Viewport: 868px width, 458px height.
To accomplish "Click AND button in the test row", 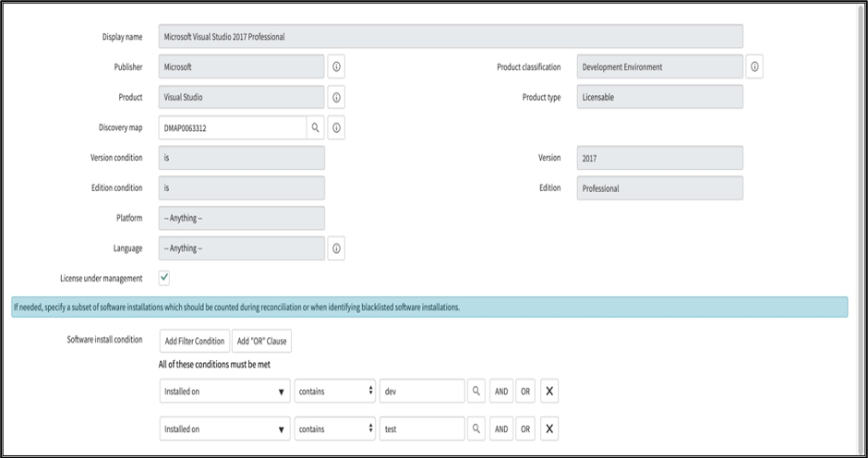I will tap(501, 428).
